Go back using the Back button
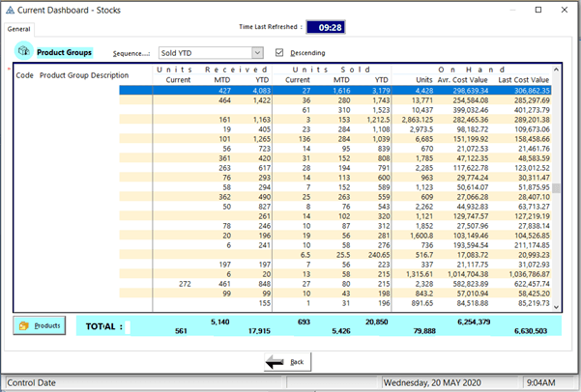 [287, 362]
